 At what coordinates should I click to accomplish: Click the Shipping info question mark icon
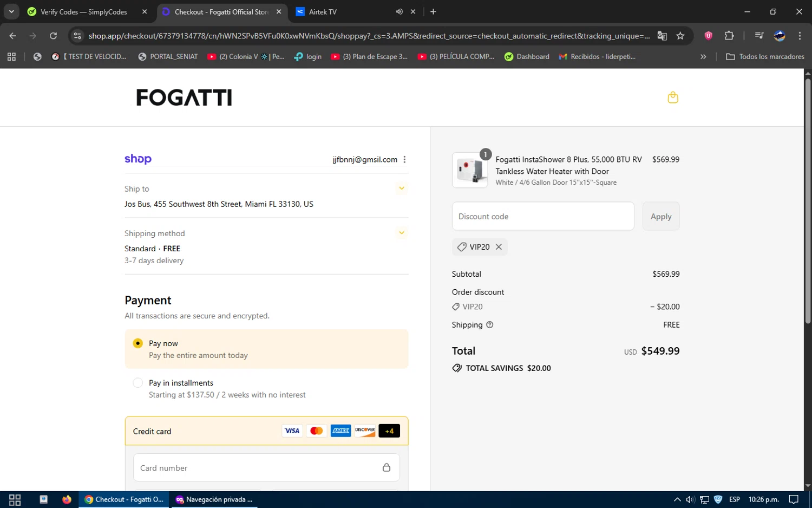[x=490, y=325]
